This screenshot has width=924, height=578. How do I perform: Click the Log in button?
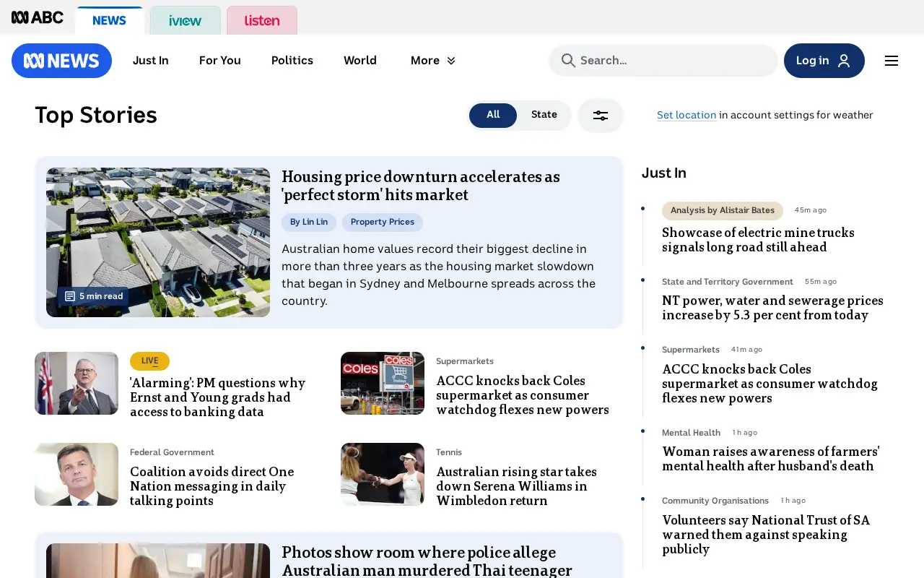click(x=824, y=61)
